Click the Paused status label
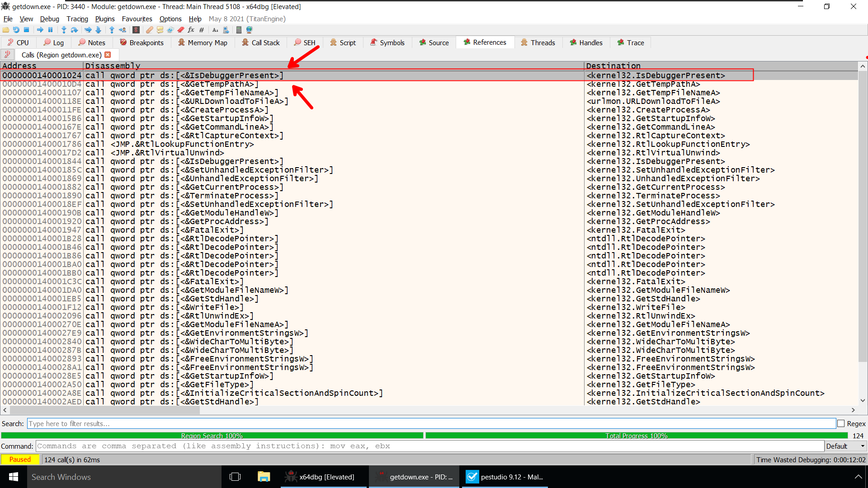The image size is (868, 488). [x=20, y=460]
